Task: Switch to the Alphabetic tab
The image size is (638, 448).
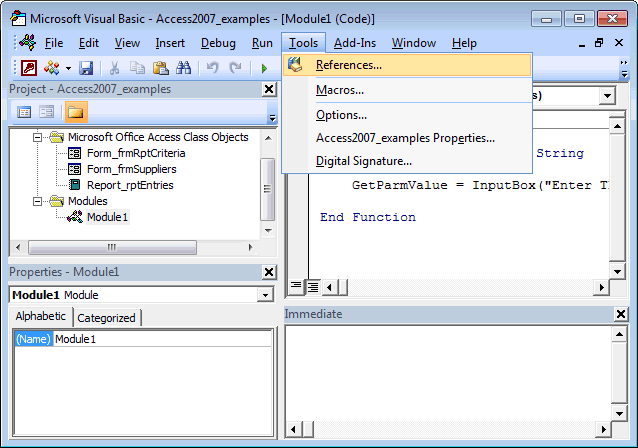Action: pos(41,316)
